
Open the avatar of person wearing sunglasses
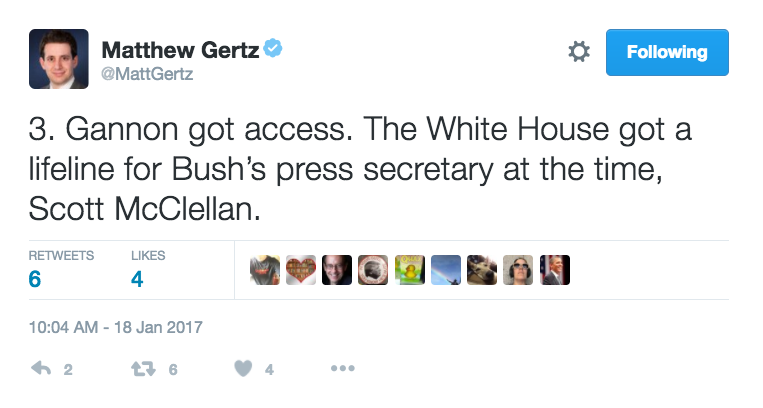(x=517, y=269)
